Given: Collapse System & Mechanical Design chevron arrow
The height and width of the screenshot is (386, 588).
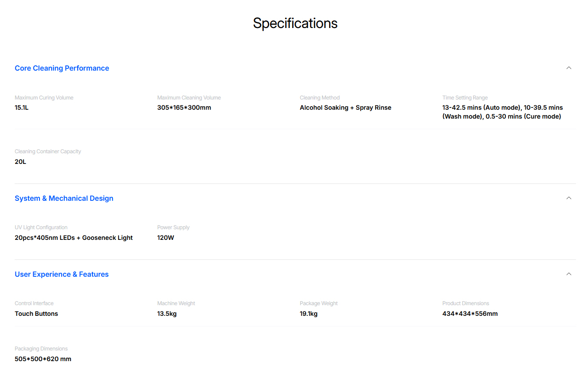Looking at the screenshot, I should (x=568, y=198).
